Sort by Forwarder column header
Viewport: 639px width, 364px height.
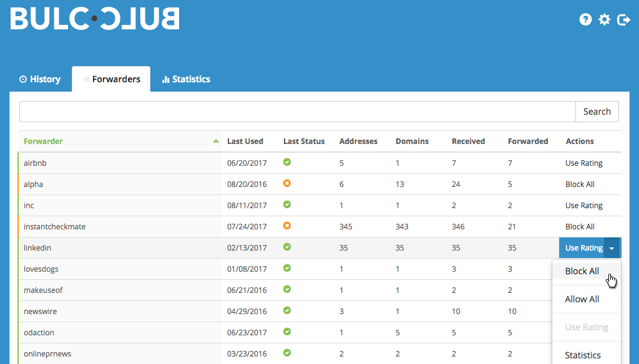pos(43,141)
